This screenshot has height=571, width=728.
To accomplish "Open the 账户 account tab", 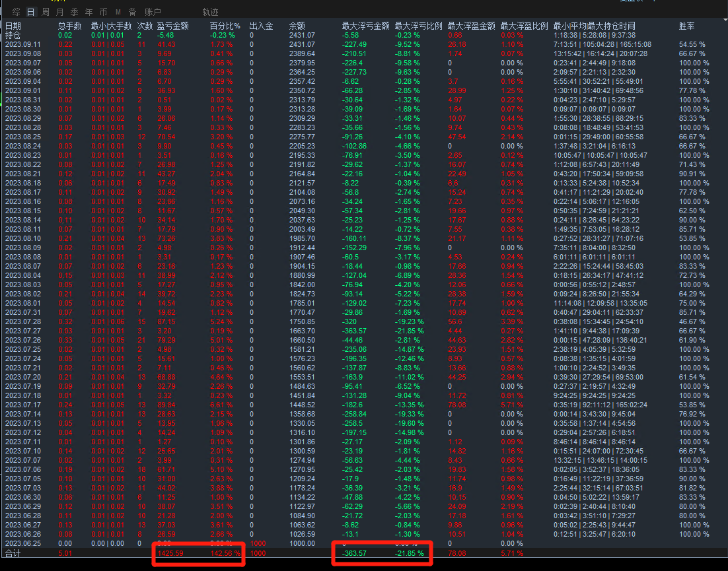I will pos(153,12).
